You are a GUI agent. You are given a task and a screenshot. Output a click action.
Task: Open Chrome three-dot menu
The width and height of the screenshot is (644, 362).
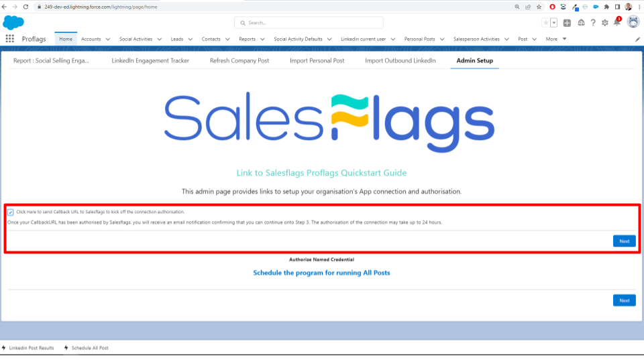tap(639, 7)
